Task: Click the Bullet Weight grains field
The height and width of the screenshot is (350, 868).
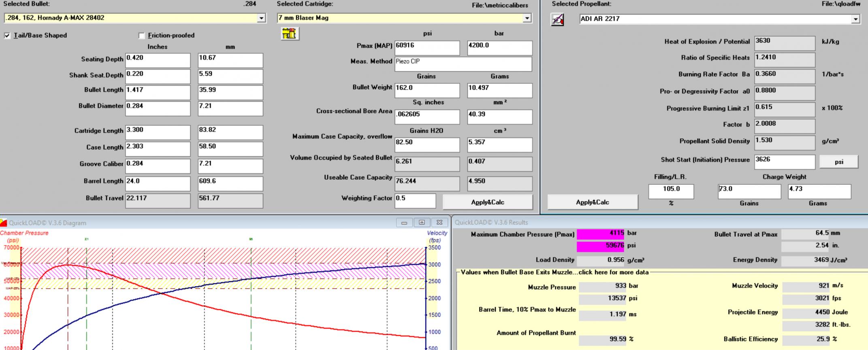Action: [x=427, y=90]
